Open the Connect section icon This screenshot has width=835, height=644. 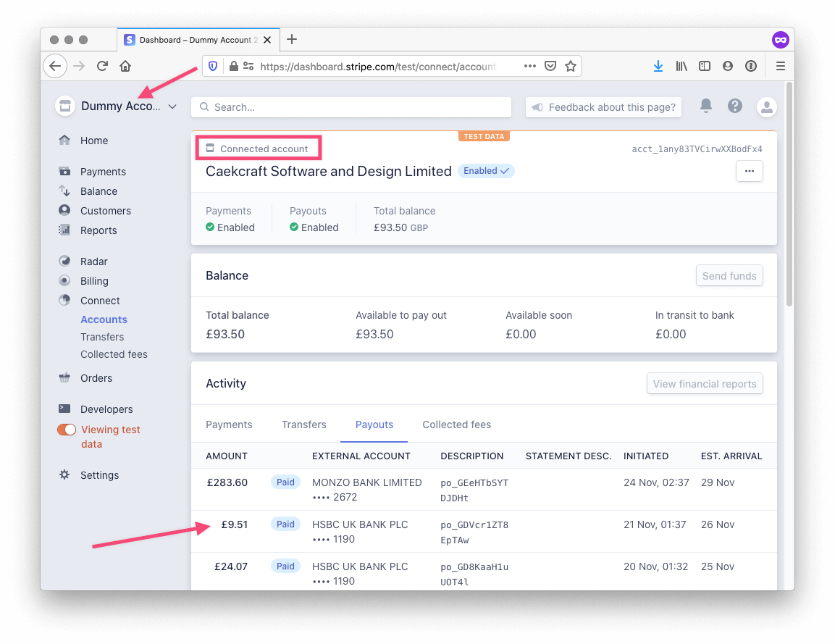coord(65,300)
